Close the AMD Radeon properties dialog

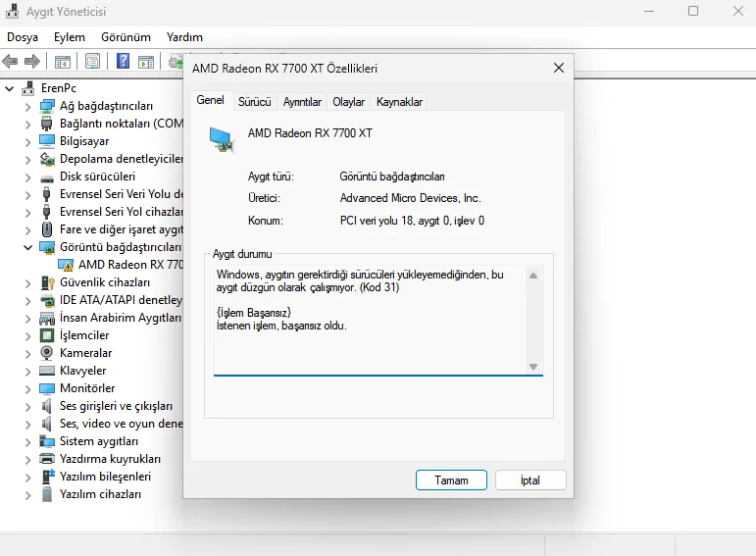(559, 68)
